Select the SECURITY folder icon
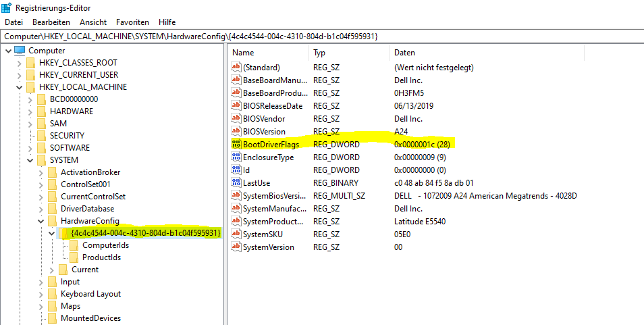Screen dimensions: 644x325 click(x=41, y=136)
